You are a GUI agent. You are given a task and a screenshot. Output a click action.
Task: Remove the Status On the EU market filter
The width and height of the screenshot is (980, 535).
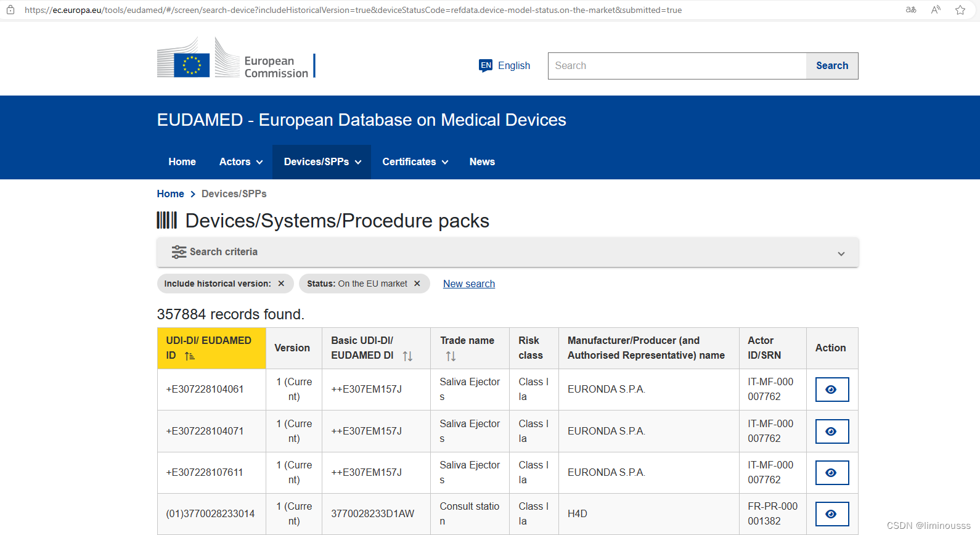click(417, 284)
